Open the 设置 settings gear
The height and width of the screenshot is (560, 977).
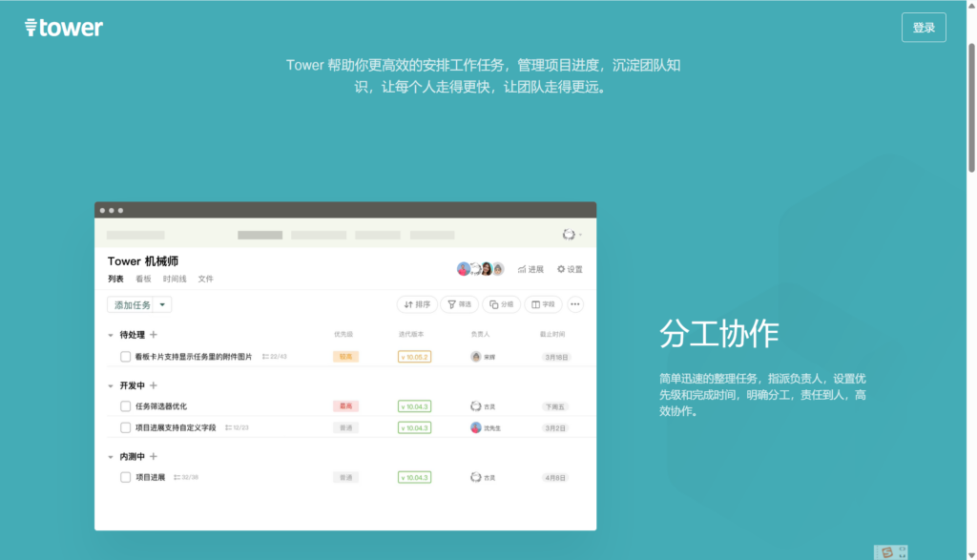pyautogui.click(x=570, y=269)
